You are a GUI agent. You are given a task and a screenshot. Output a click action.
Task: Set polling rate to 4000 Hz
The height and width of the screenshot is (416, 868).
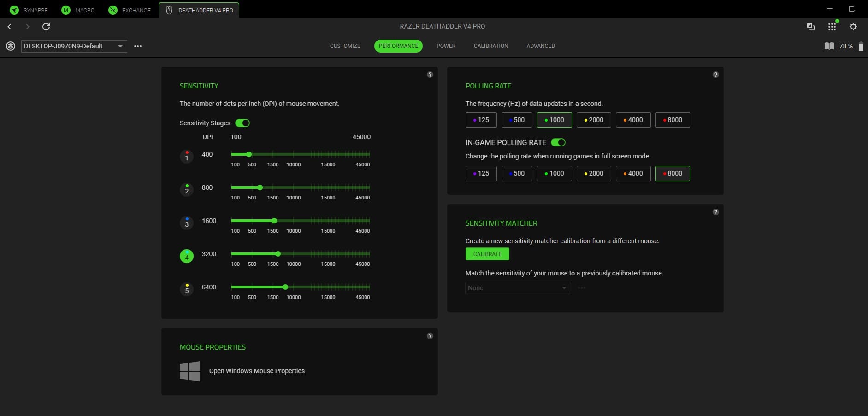633,120
